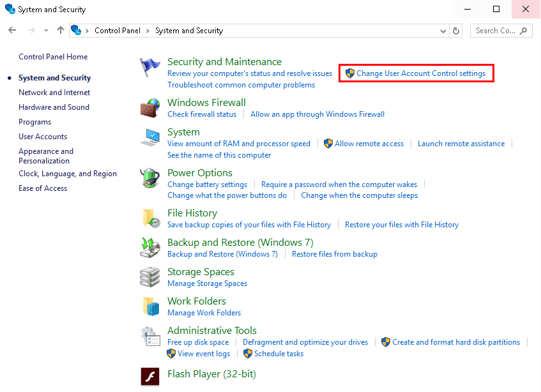
Task: Click the Search Control Panel box
Action: tap(496, 31)
